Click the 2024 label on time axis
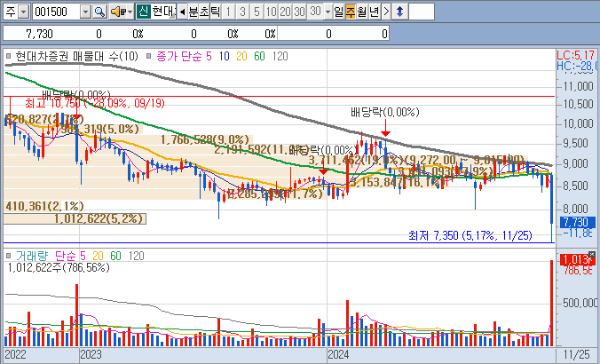Image resolution: width=600 pixels, height=364 pixels. tap(338, 354)
